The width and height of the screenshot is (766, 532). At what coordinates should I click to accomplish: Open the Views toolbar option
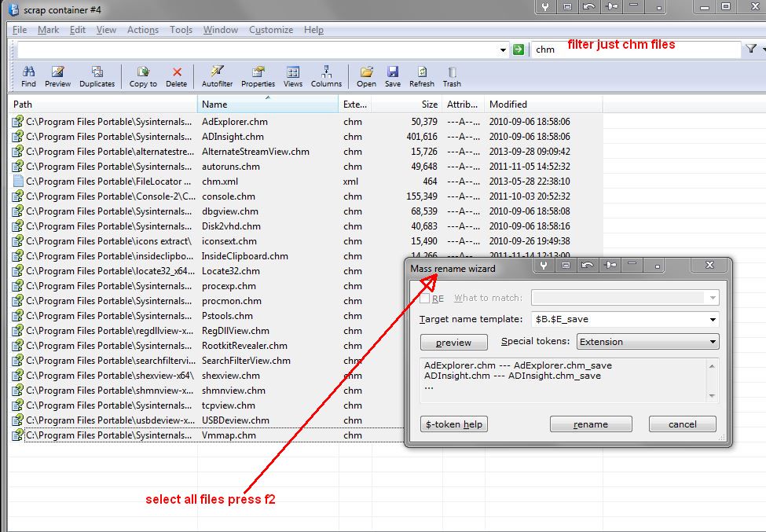(x=292, y=77)
